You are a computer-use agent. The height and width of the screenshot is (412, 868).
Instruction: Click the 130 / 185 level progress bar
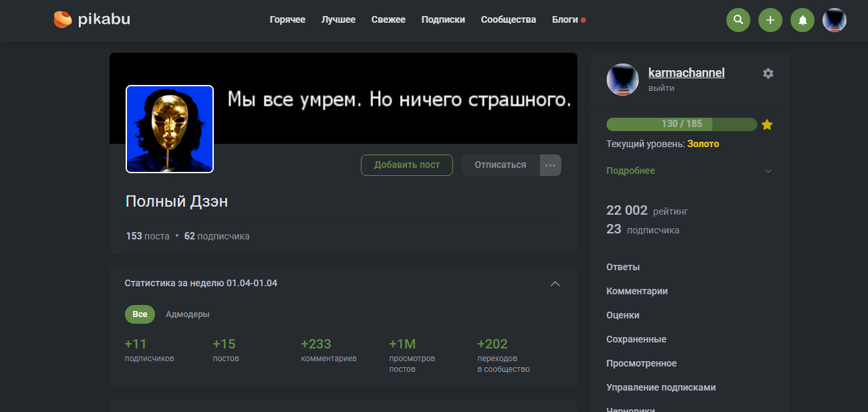(x=682, y=124)
